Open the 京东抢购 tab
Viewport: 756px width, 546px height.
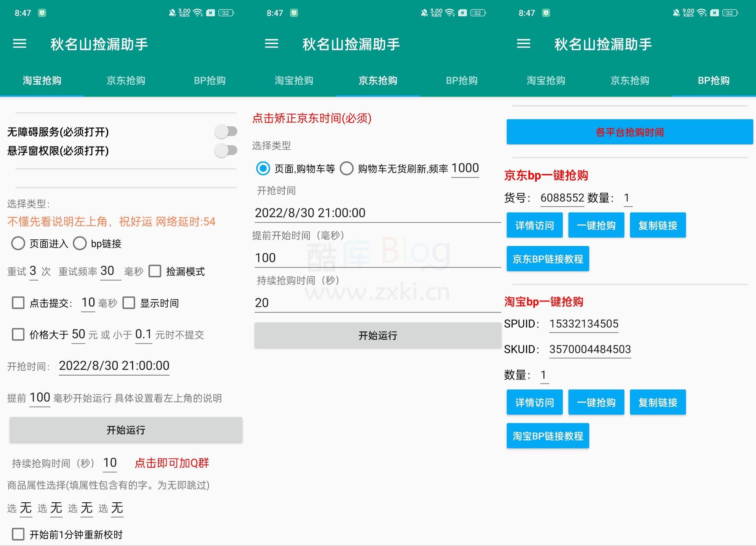pos(378,81)
